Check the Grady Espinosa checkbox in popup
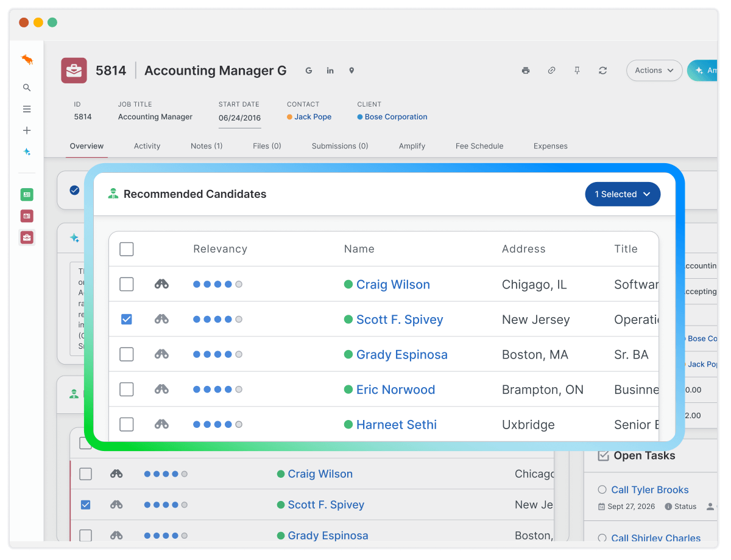This screenshot has width=731, height=560. tap(127, 354)
